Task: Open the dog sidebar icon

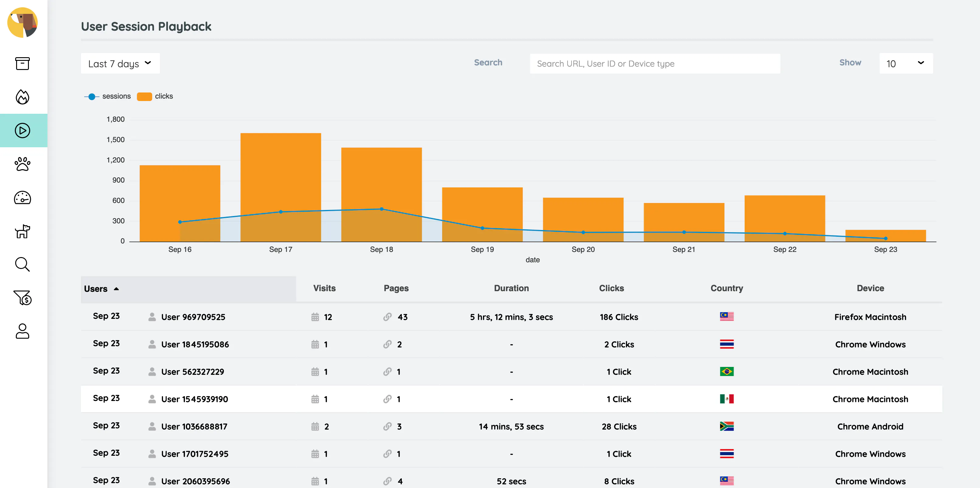Action: pyautogui.click(x=23, y=231)
